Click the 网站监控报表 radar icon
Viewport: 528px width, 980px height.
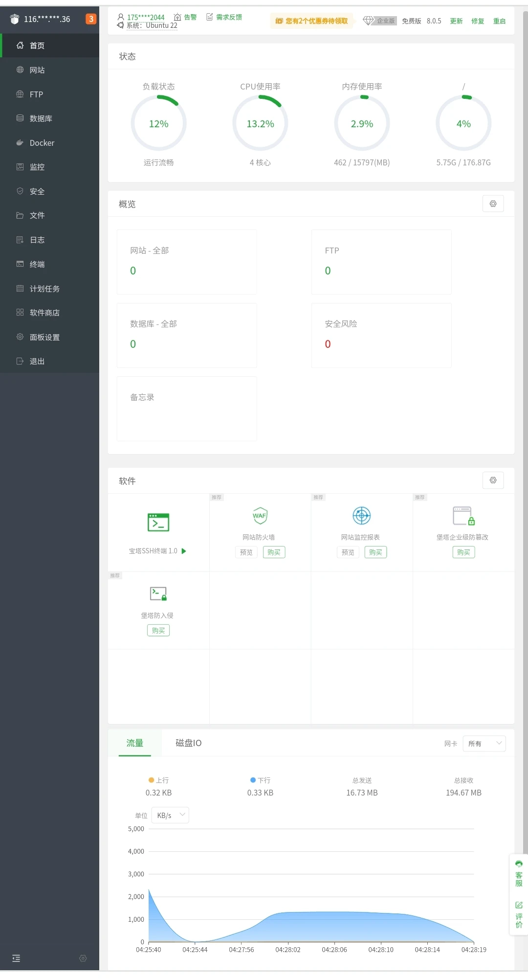click(x=362, y=516)
